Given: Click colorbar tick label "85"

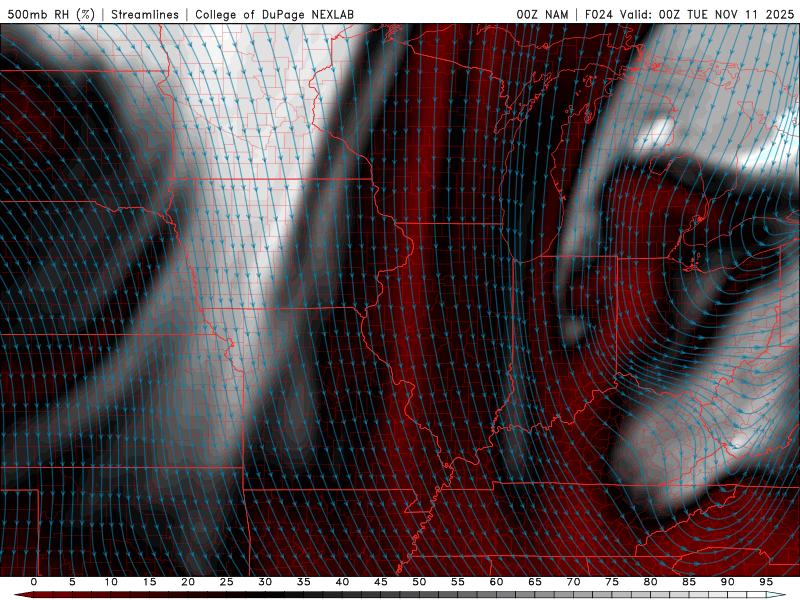Looking at the screenshot, I should coord(689,582).
